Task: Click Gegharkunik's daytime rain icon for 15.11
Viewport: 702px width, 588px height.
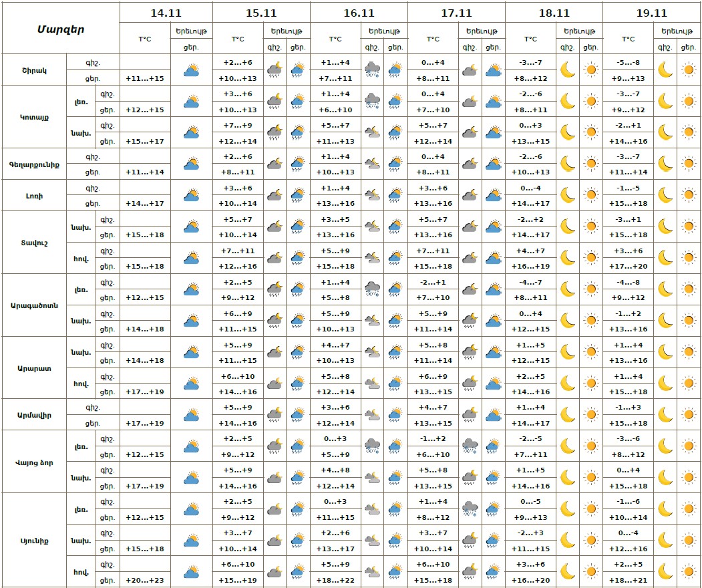Action: coord(297,164)
